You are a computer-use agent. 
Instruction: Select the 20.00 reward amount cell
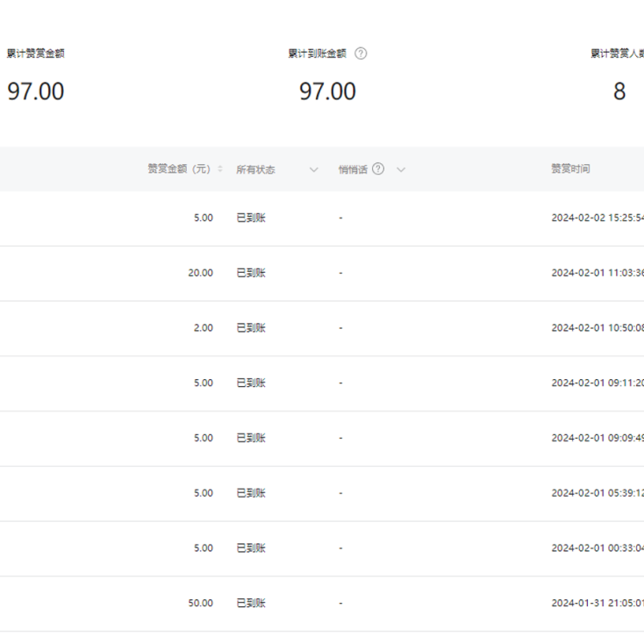pyautogui.click(x=200, y=273)
